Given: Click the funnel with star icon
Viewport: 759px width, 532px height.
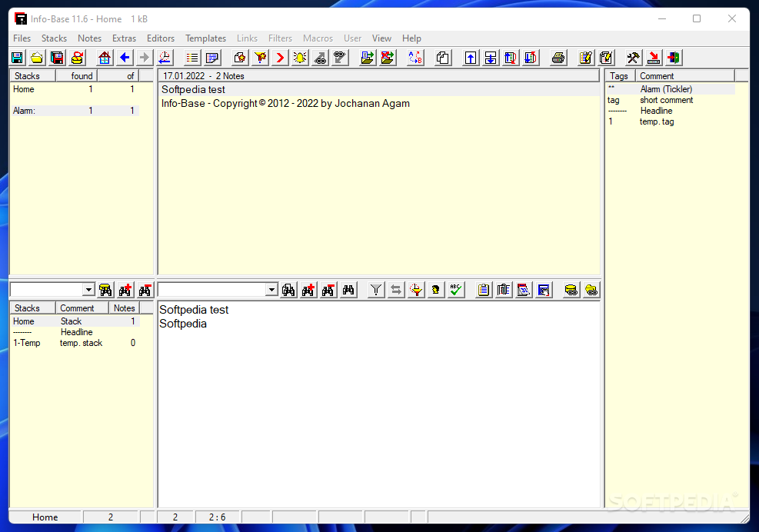Looking at the screenshot, I should click(x=260, y=58).
